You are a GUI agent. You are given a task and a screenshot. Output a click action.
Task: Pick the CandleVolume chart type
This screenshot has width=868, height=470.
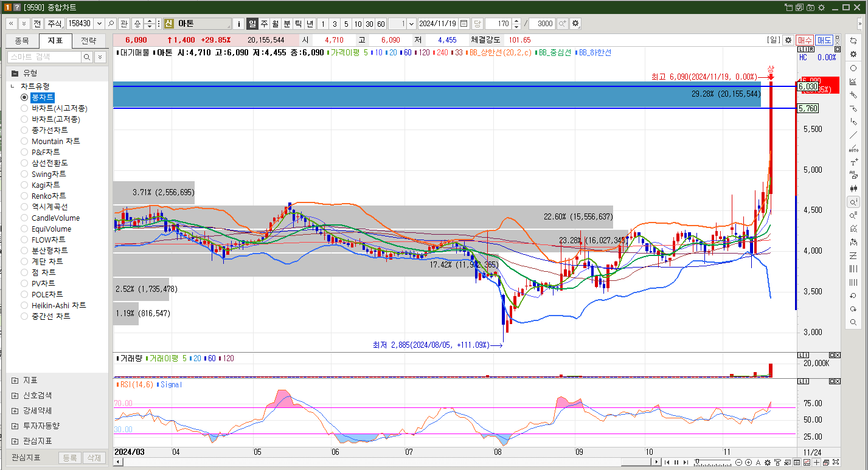[x=24, y=218]
